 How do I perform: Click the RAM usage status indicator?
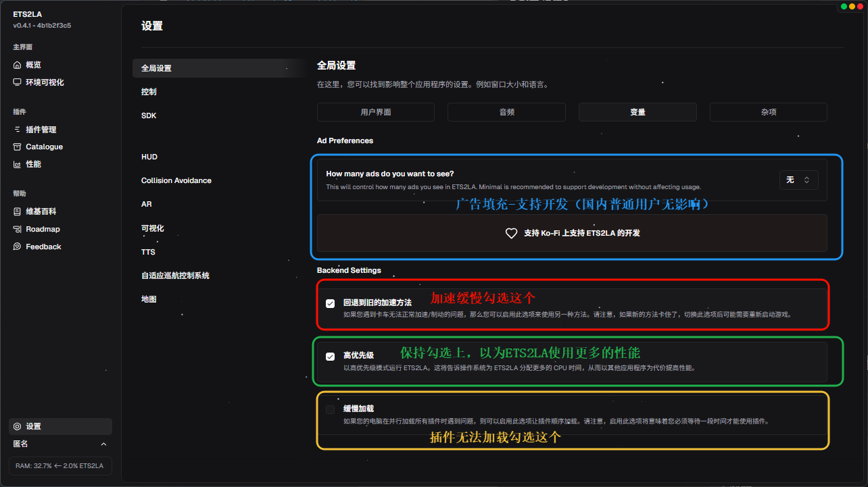[60, 466]
